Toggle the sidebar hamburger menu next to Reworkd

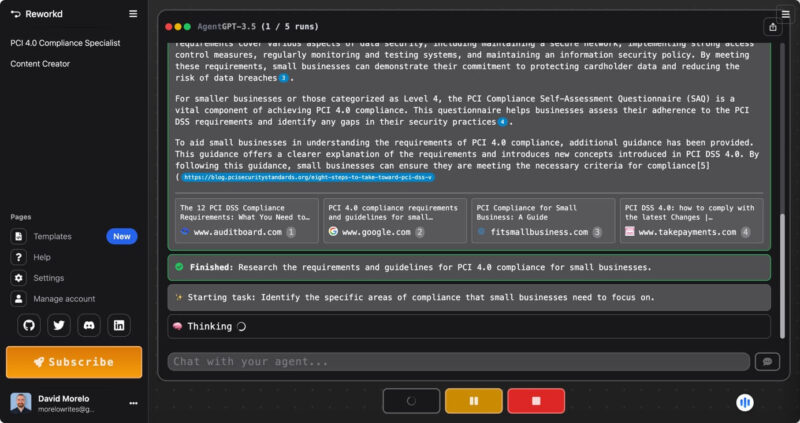click(x=133, y=14)
